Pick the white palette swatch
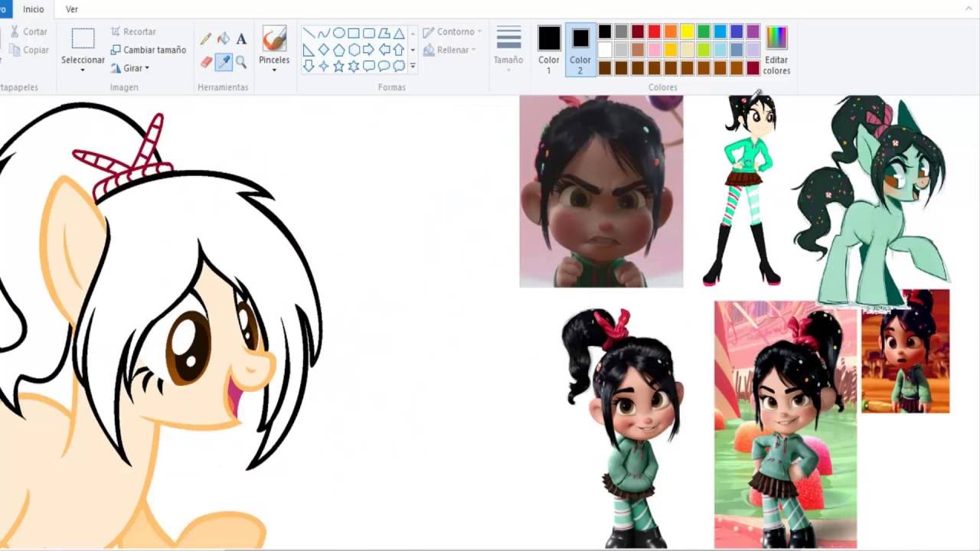Viewport: 980px width, 551px height. click(x=605, y=50)
